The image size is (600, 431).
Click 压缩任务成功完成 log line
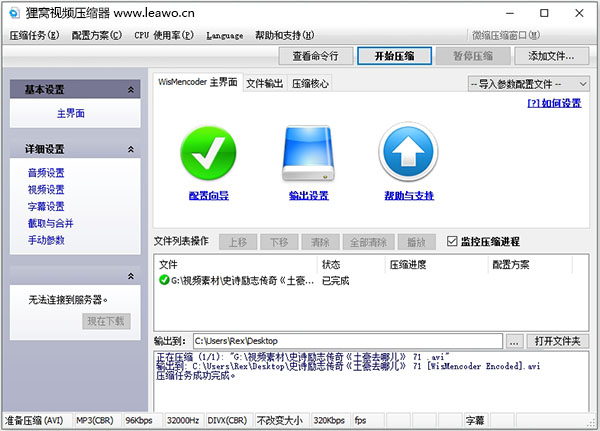(x=196, y=375)
